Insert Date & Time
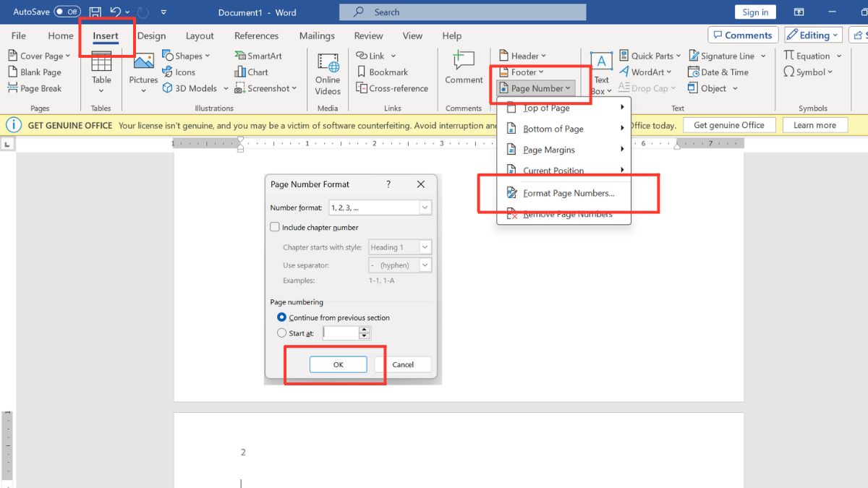Screen dimensions: 868x488 coord(718,72)
